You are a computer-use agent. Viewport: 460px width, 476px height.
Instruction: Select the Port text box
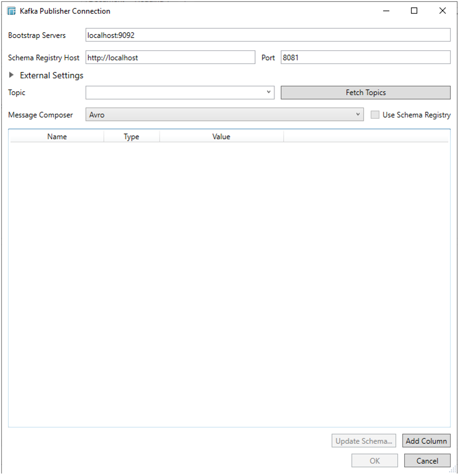click(x=365, y=58)
